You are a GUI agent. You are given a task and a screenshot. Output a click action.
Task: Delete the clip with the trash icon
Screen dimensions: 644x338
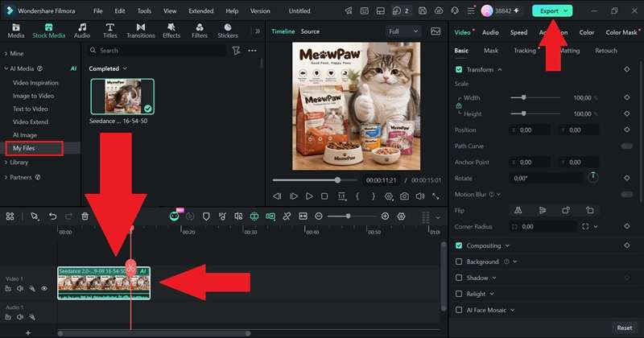point(85,216)
